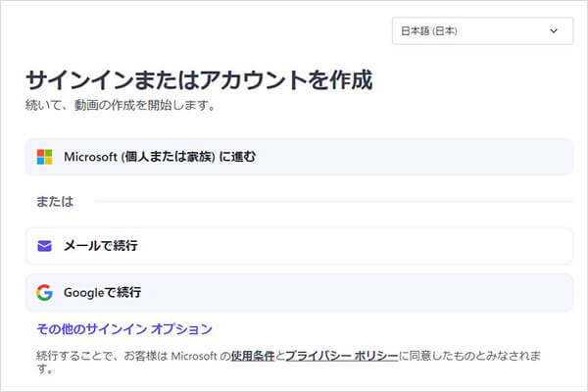Click the chevron arrow in language selector
Screen dimensions: 588x392
pos(554,30)
